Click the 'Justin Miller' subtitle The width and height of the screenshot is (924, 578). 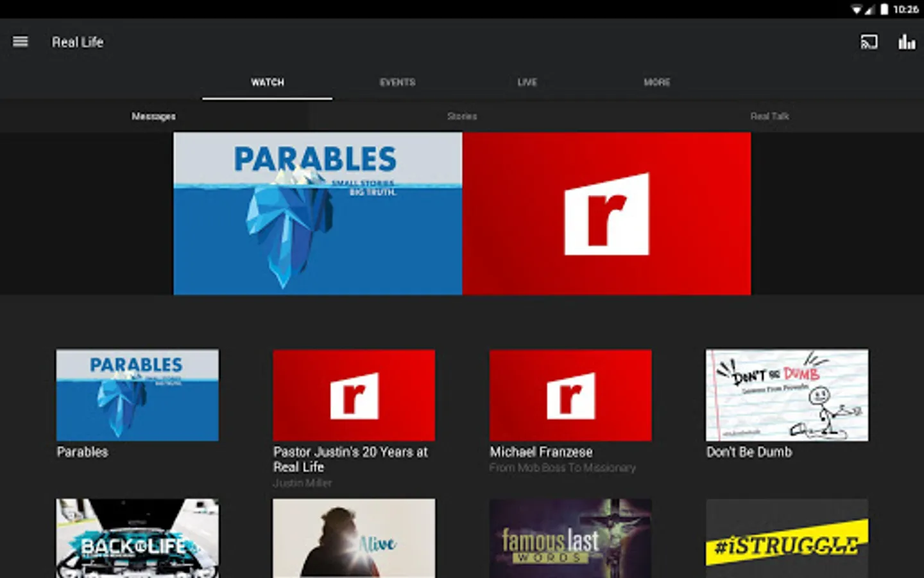click(x=302, y=483)
